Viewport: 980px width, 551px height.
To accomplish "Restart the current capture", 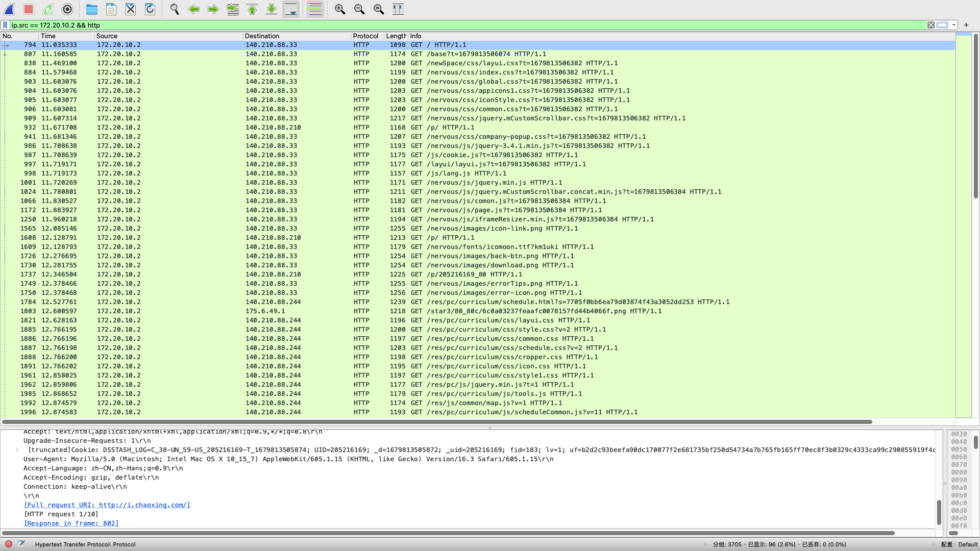I will (48, 9).
